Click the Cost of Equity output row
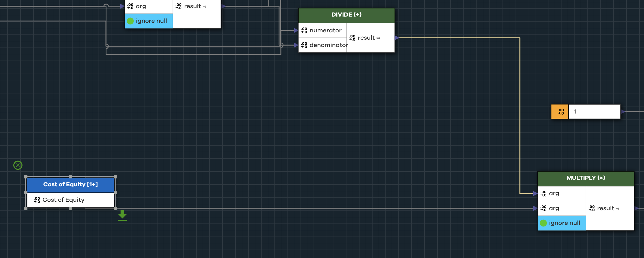Image resolution: width=644 pixels, height=258 pixels. [x=70, y=200]
